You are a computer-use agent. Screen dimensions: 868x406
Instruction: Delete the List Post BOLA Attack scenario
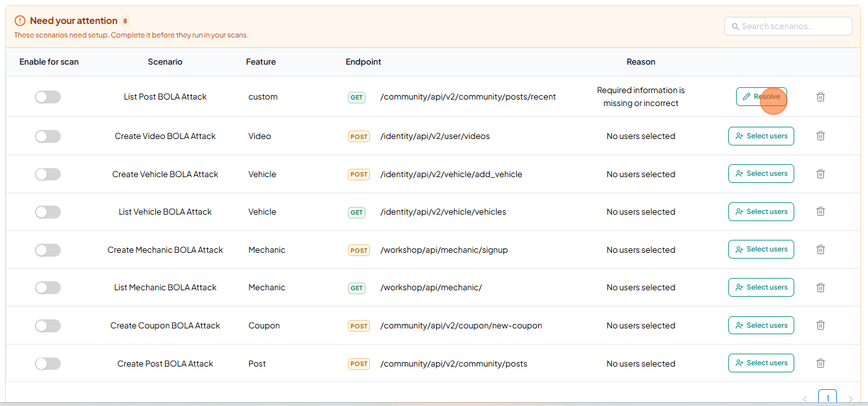[820, 97]
